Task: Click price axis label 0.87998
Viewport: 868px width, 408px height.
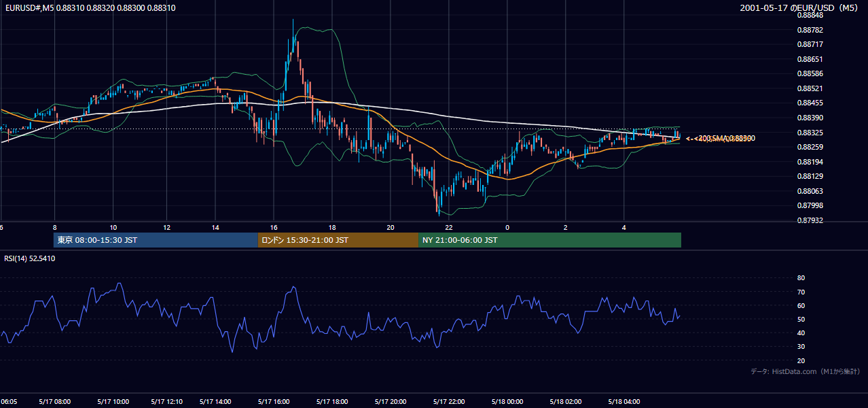Action: [810, 205]
